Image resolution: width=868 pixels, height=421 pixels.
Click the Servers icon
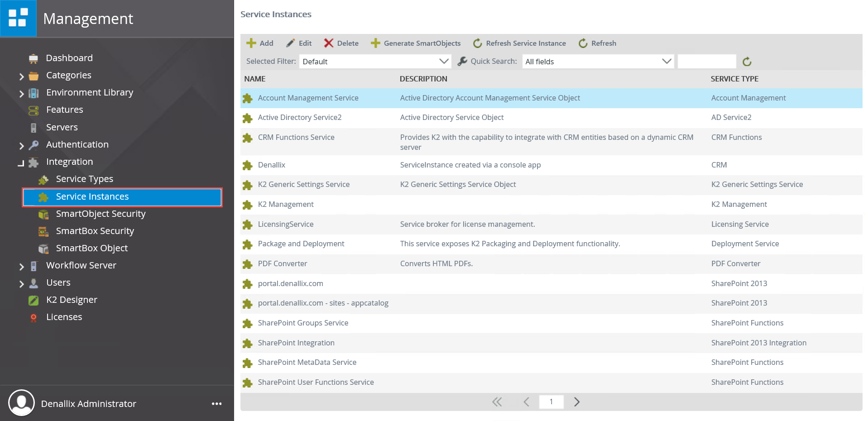pyautogui.click(x=34, y=128)
